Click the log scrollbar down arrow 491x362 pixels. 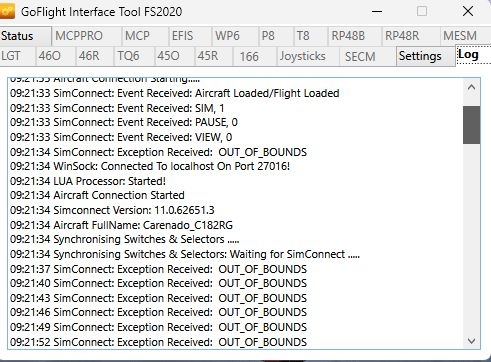click(471, 341)
